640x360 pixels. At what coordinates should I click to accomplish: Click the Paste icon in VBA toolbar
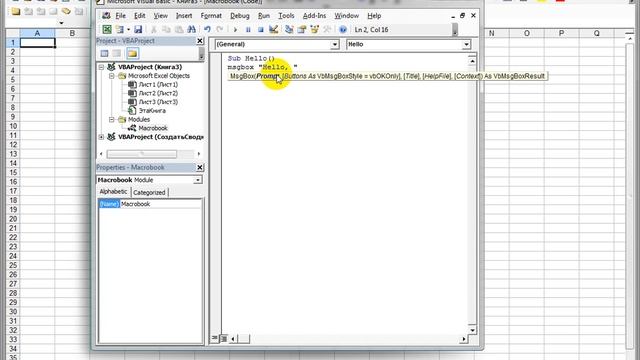[x=179, y=29]
